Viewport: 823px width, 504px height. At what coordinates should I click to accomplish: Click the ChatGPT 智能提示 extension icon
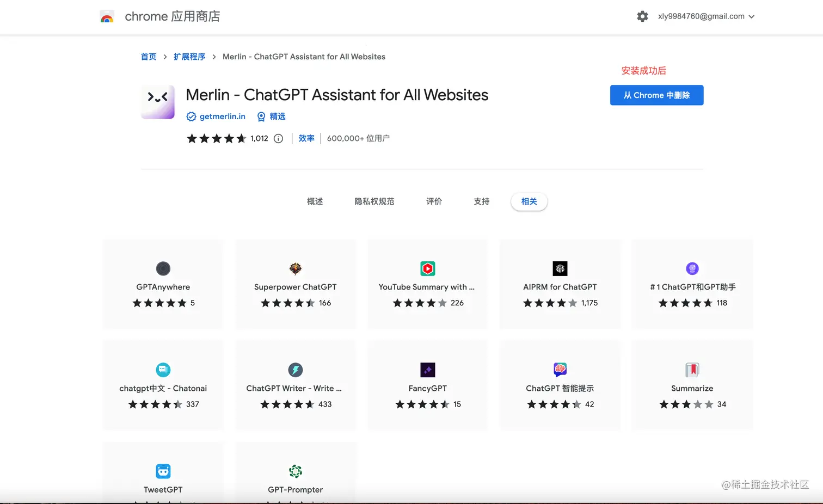(x=560, y=370)
